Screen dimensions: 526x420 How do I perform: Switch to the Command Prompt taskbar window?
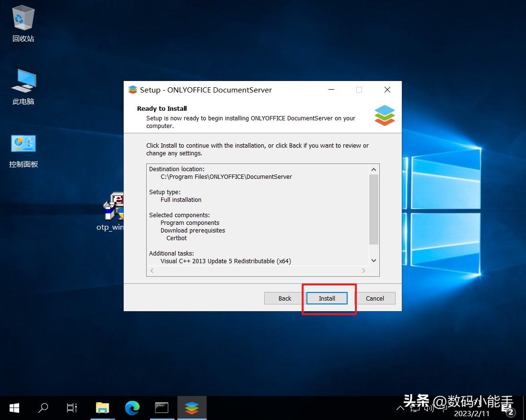pos(162,408)
